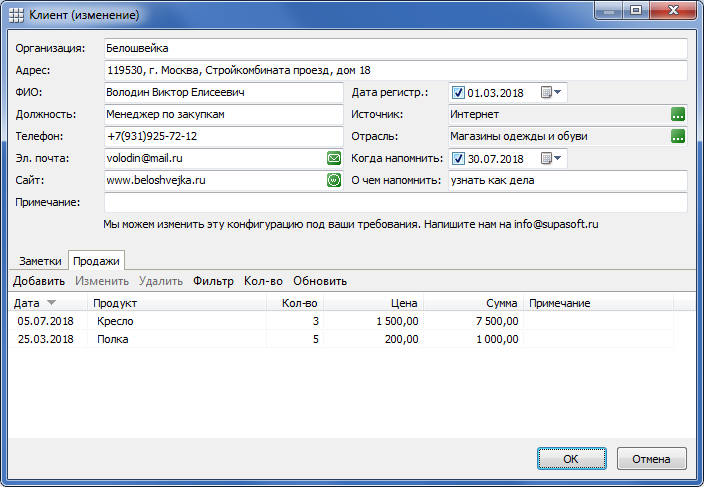Click Изменить in the sales toolbar
Image resolution: width=704 pixels, height=487 pixels.
tap(102, 281)
